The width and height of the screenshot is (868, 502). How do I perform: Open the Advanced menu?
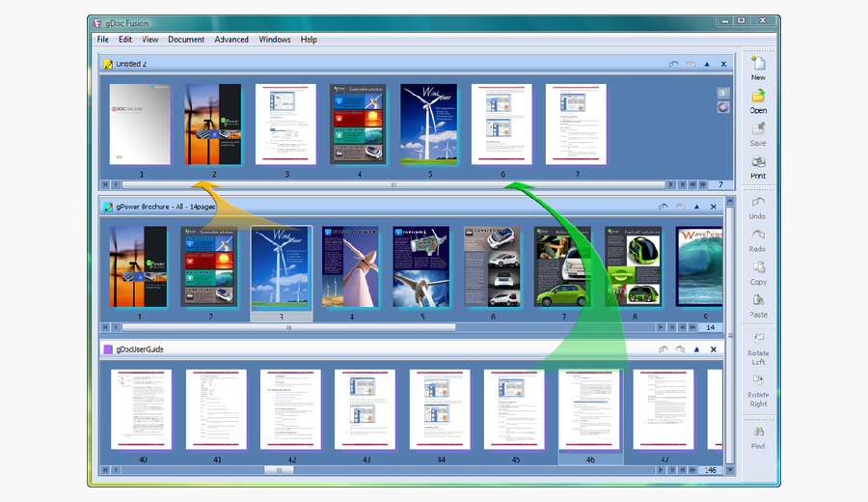tap(231, 40)
